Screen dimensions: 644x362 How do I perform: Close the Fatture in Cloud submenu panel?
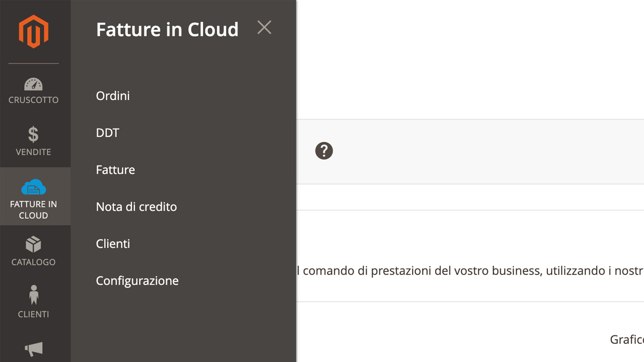pos(264,27)
